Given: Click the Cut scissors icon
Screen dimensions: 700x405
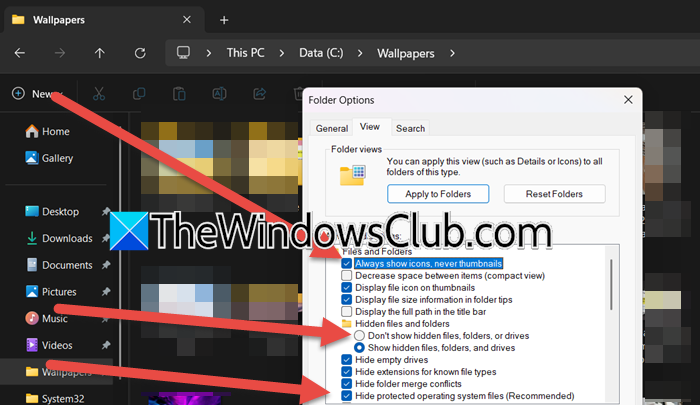Looking at the screenshot, I should (x=99, y=94).
